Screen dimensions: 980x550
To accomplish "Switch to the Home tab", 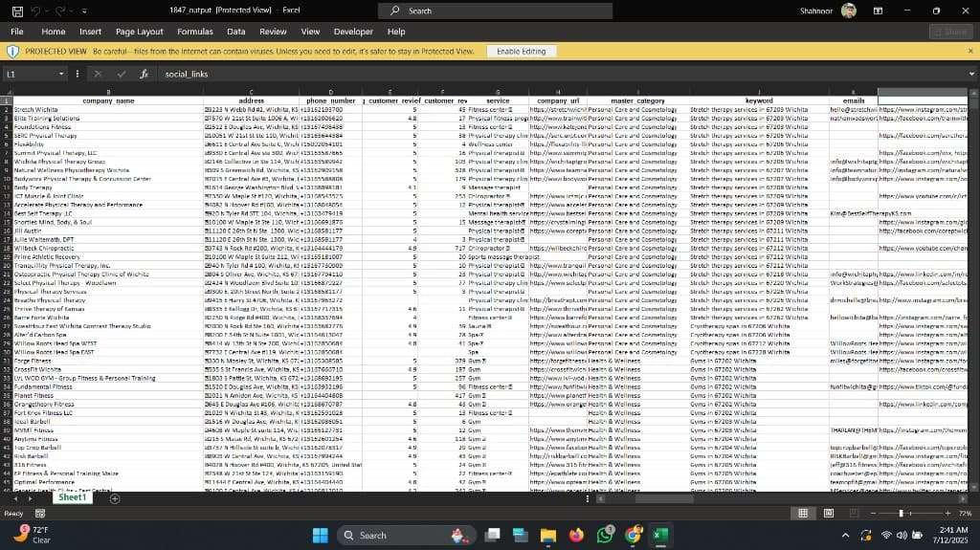I will pos(54,32).
